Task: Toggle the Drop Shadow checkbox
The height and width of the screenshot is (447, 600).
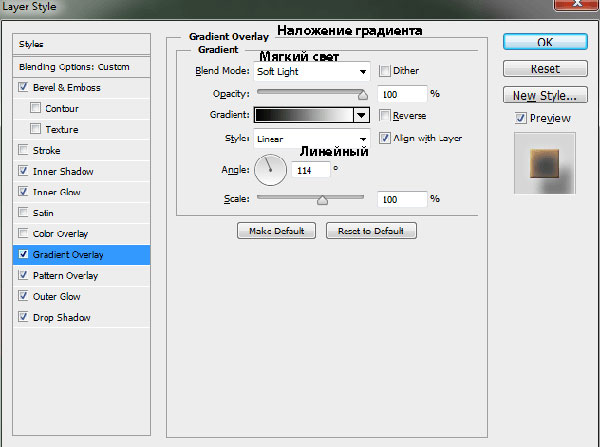Action: point(23,317)
